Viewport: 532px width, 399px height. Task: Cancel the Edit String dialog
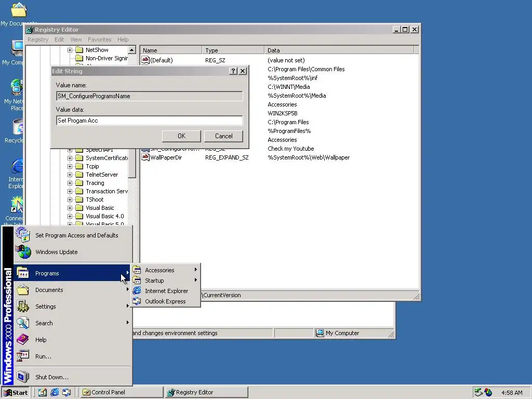tap(223, 136)
